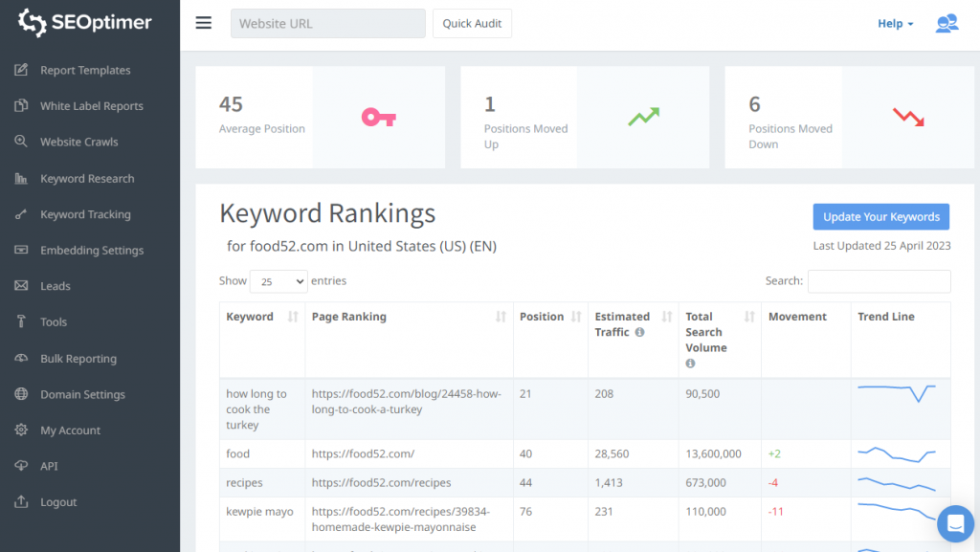Viewport: 980px width, 552px height.
Task: Focus the Website URL input field
Action: click(327, 24)
